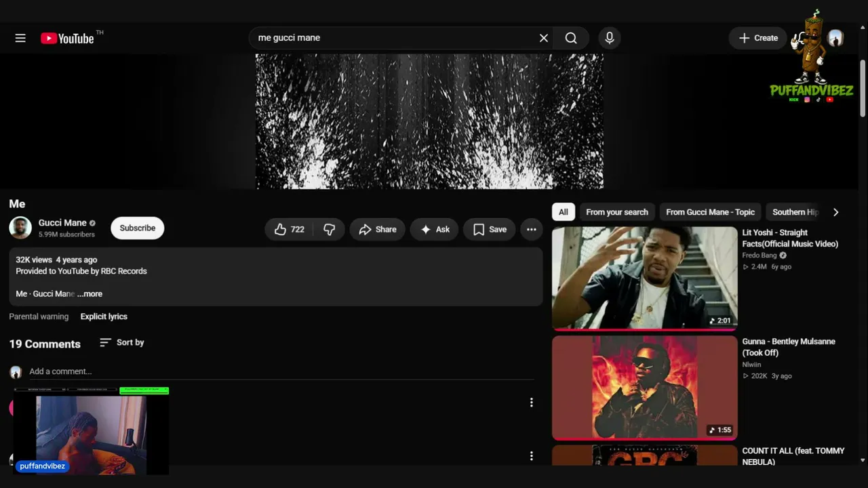Dislike this video
The height and width of the screenshot is (488, 868).
[x=329, y=230]
